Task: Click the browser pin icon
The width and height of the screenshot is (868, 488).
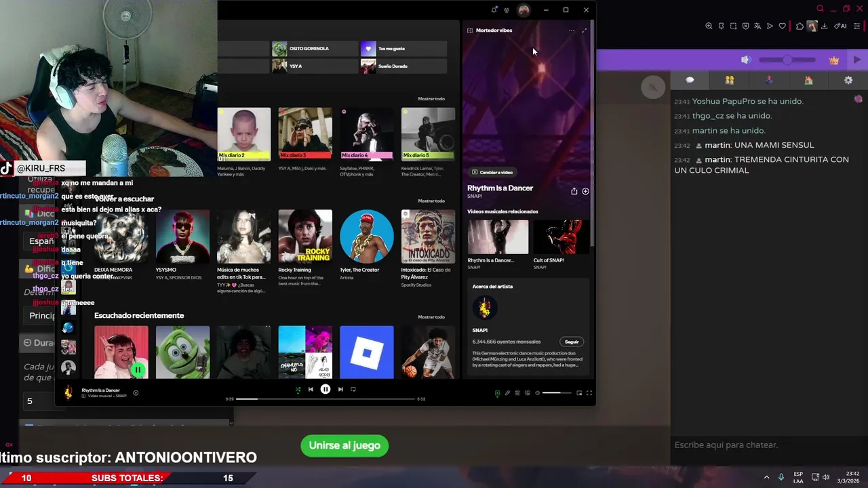Action: pyautogui.click(x=721, y=26)
